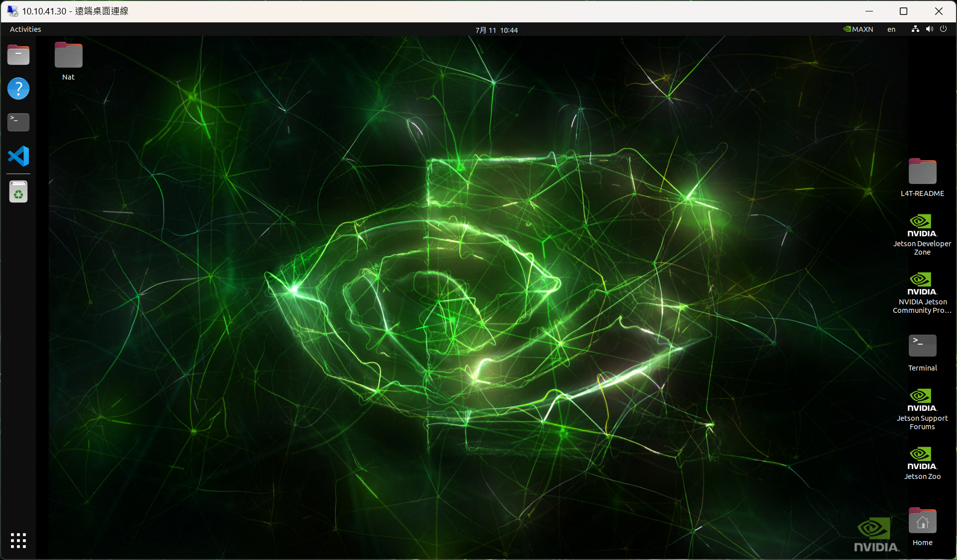Maximize the remote desktop window
957x560 pixels.
click(904, 11)
